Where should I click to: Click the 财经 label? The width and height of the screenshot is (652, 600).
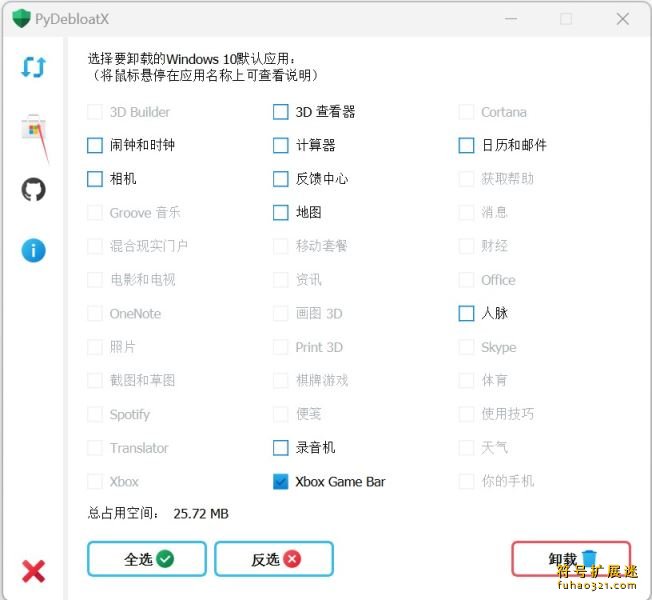click(494, 246)
